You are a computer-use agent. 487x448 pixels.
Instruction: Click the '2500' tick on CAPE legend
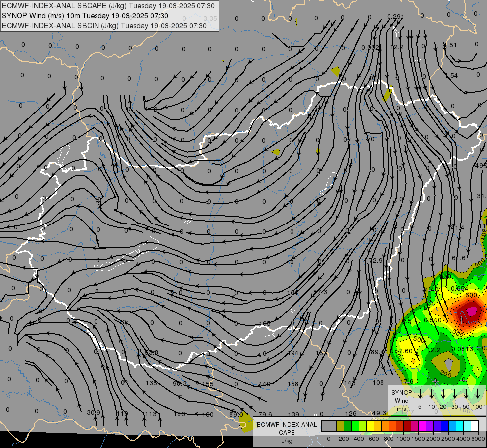[x=448, y=439]
